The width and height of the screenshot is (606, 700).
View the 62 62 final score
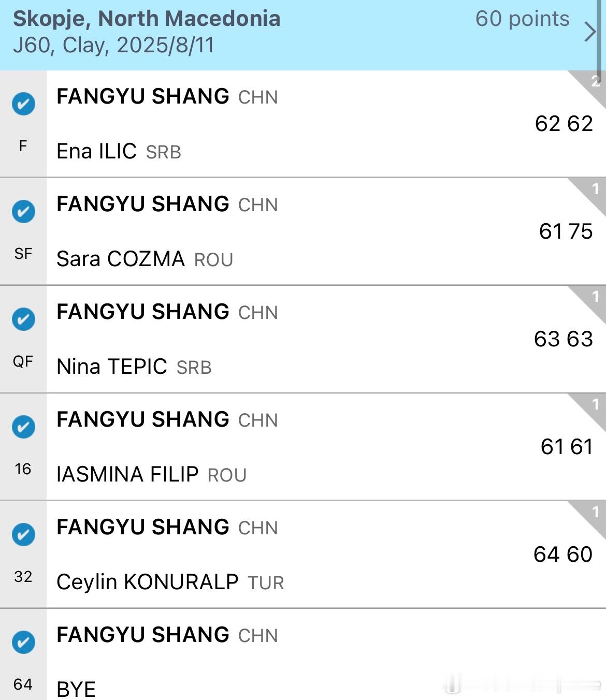pos(564,124)
